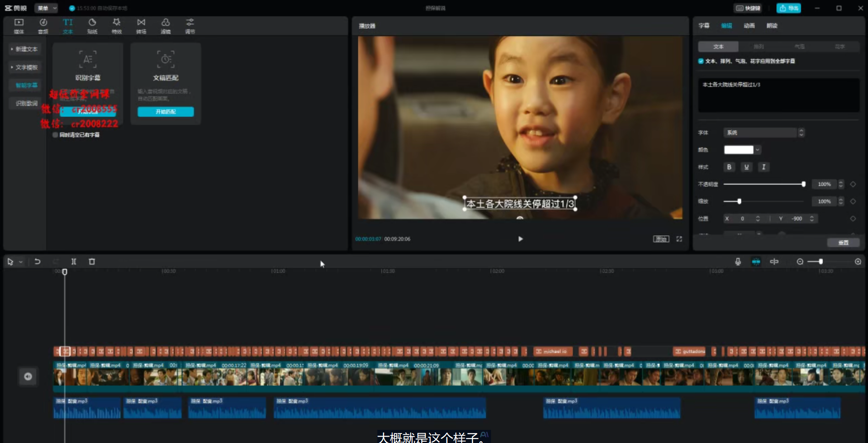
Task: Open the Menu (菜单) dropdown
Action: pyautogui.click(x=46, y=8)
